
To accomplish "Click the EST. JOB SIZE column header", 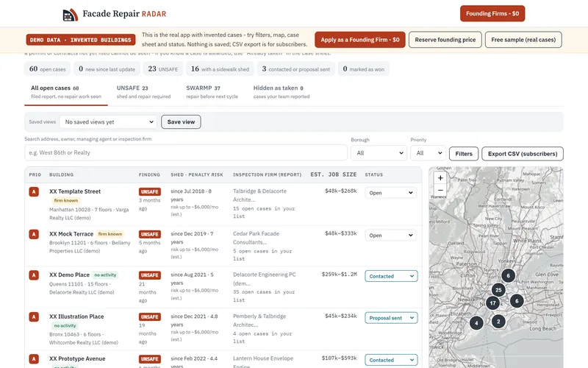I will [x=334, y=174].
